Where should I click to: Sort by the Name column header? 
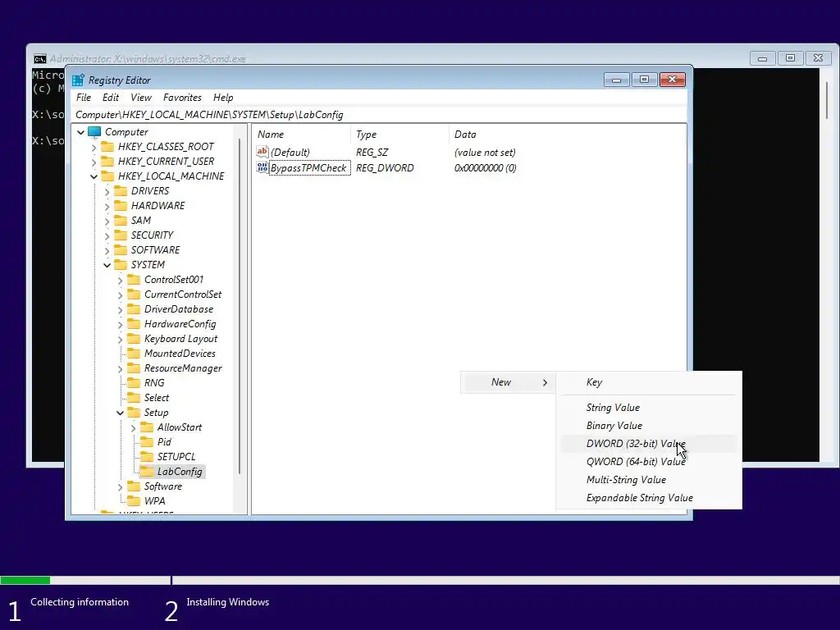tap(301, 135)
